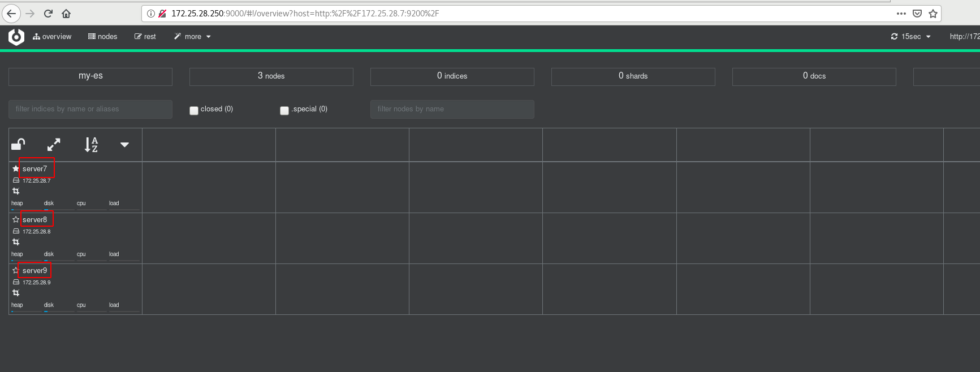Viewport: 980px width, 372px height.
Task: Click the crop icon under server8
Action: click(16, 242)
